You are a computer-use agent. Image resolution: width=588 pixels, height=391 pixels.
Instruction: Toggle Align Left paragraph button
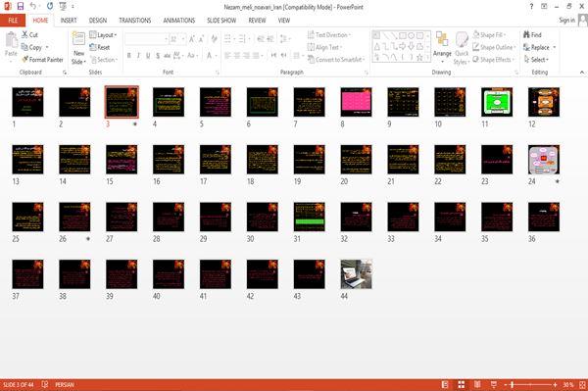pyautogui.click(x=227, y=56)
